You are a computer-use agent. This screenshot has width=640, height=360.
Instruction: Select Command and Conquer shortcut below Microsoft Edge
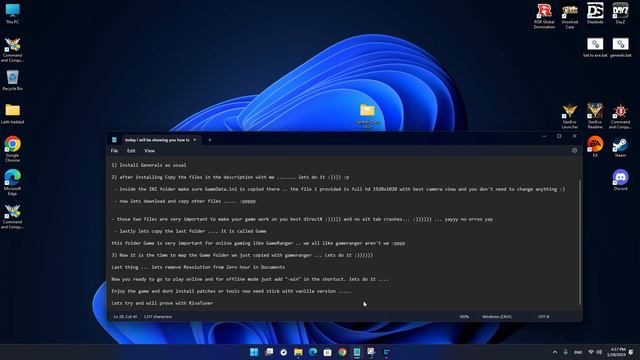click(x=12, y=216)
